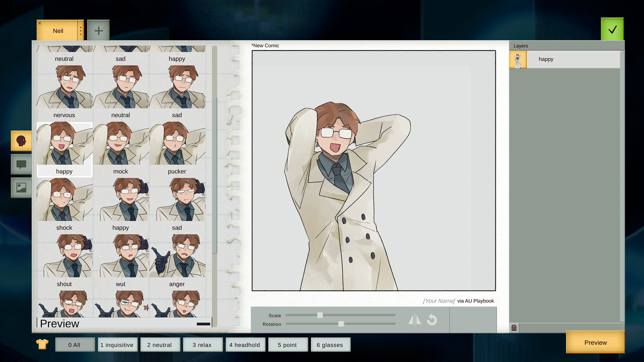Image resolution: width=644 pixels, height=362 pixels.
Task: Select the character expression tool icon
Action: 21,141
